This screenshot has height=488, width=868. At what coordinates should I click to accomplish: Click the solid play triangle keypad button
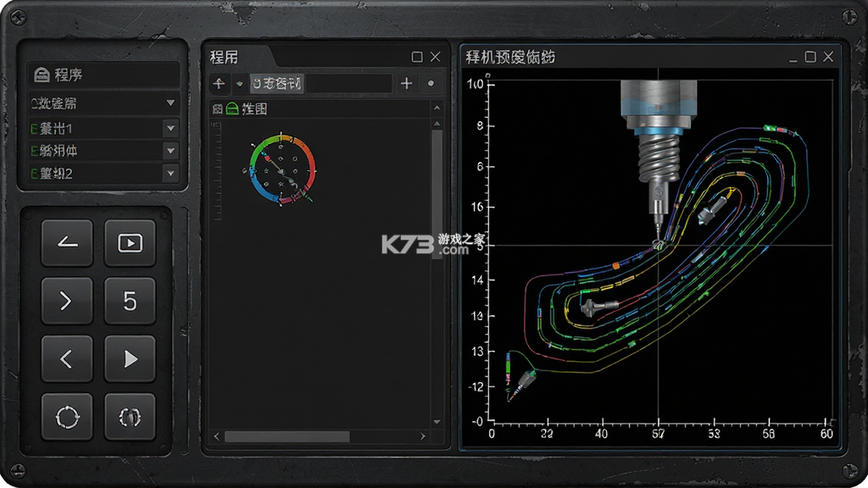click(x=130, y=359)
